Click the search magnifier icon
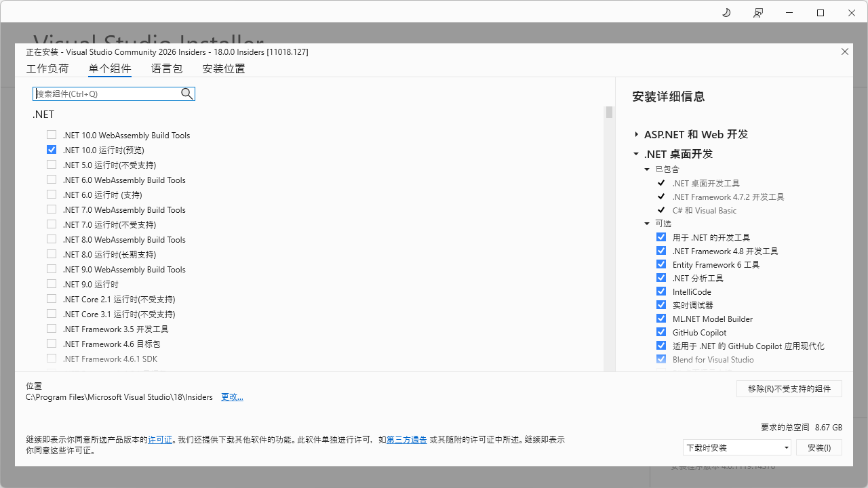Image resolution: width=868 pixels, height=488 pixels. coord(187,94)
